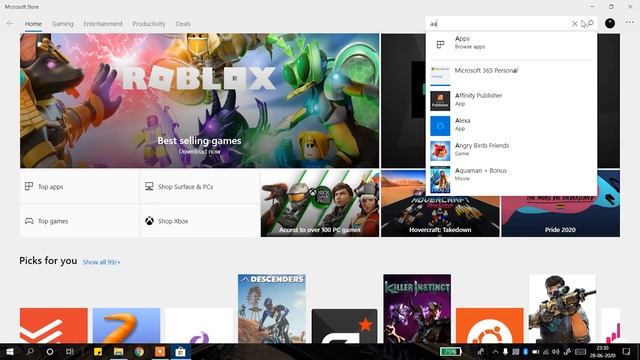
Task: Click the green battery percentage indicator
Action: (451, 351)
